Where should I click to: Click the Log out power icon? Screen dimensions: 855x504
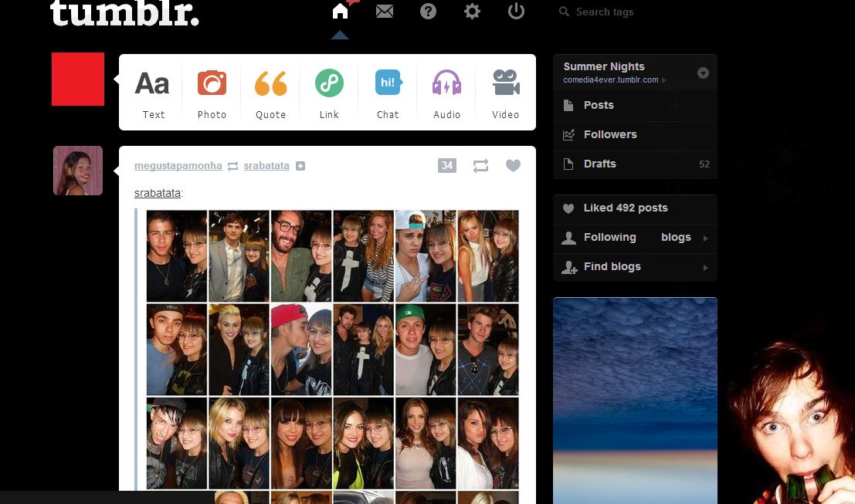pos(516,11)
